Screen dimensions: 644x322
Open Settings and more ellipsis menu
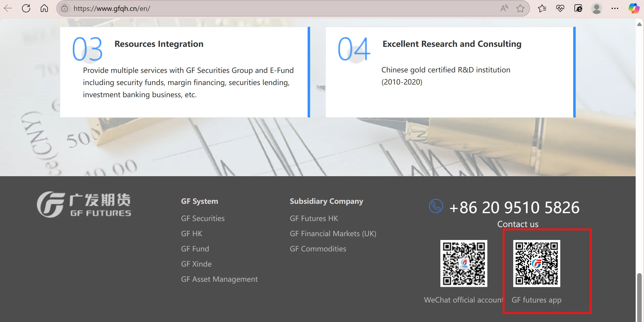pyautogui.click(x=615, y=8)
